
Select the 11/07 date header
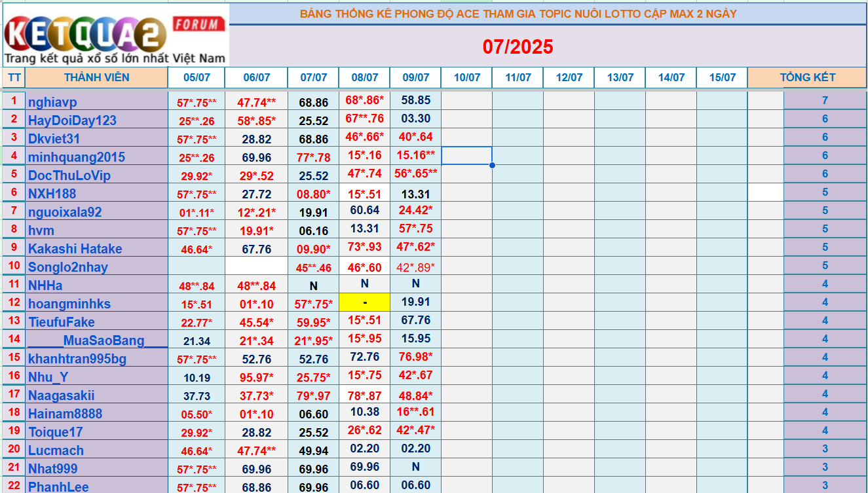pos(518,77)
